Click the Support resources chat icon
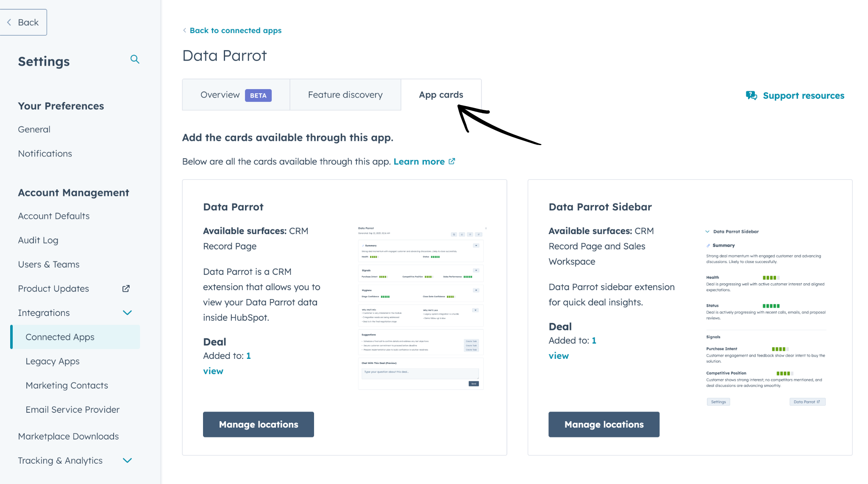Image resolution: width=868 pixels, height=484 pixels. pyautogui.click(x=751, y=95)
